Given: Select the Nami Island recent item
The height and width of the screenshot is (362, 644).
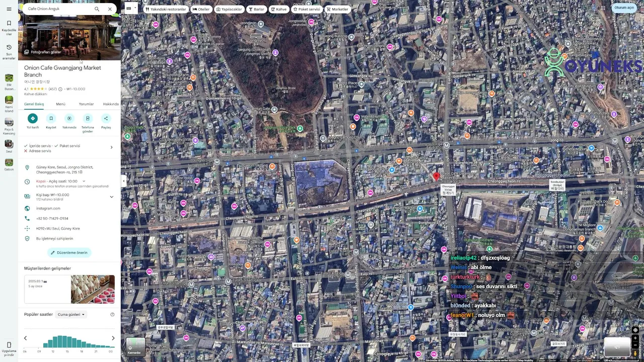Looking at the screenshot, I should pos(9,104).
